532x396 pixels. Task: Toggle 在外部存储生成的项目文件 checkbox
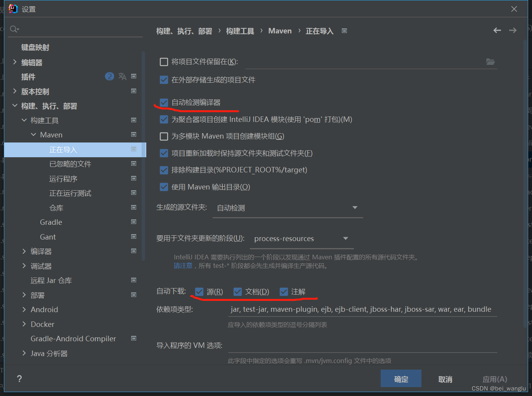(164, 80)
